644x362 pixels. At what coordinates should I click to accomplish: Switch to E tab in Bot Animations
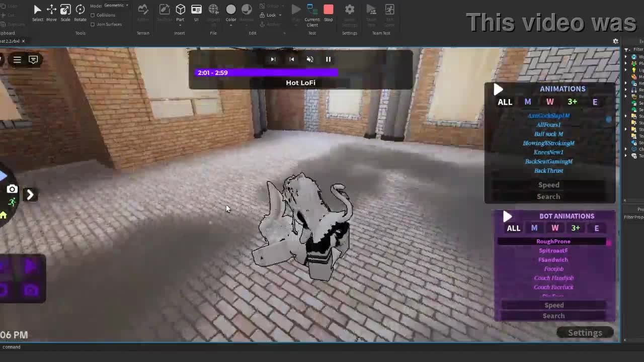tap(596, 228)
